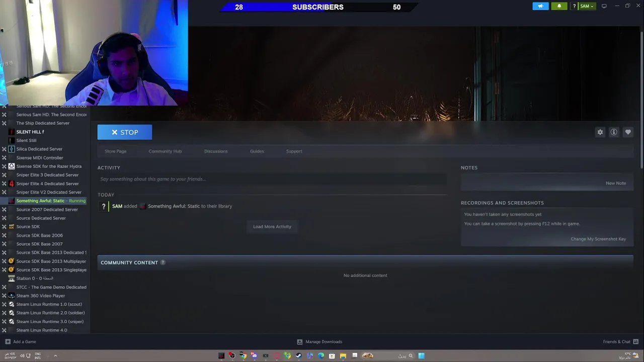Open Microsoft Edge in the taskbar
Image resolution: width=644 pixels, height=362 pixels.
coord(320,356)
